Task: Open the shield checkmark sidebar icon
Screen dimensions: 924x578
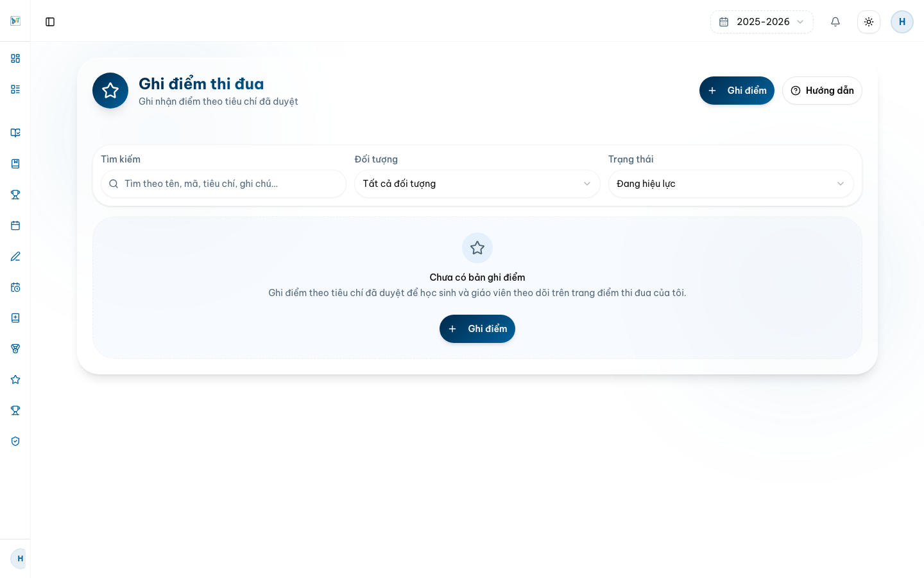Action: [15, 441]
